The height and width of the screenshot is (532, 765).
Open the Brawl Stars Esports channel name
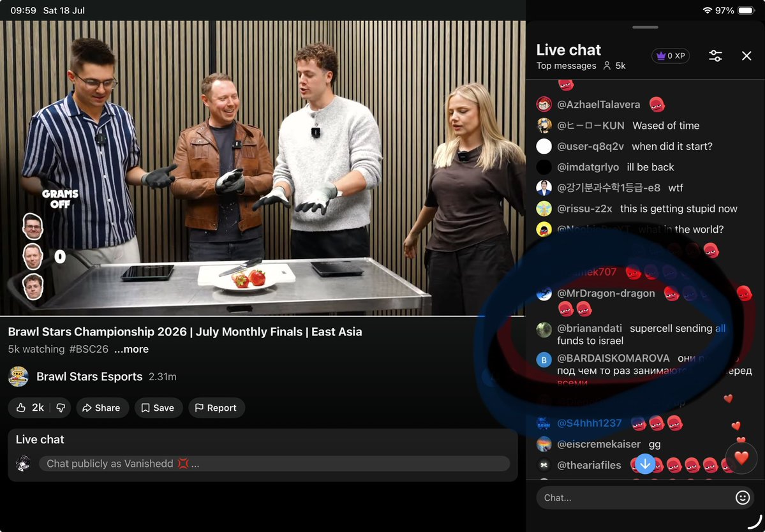pos(89,376)
